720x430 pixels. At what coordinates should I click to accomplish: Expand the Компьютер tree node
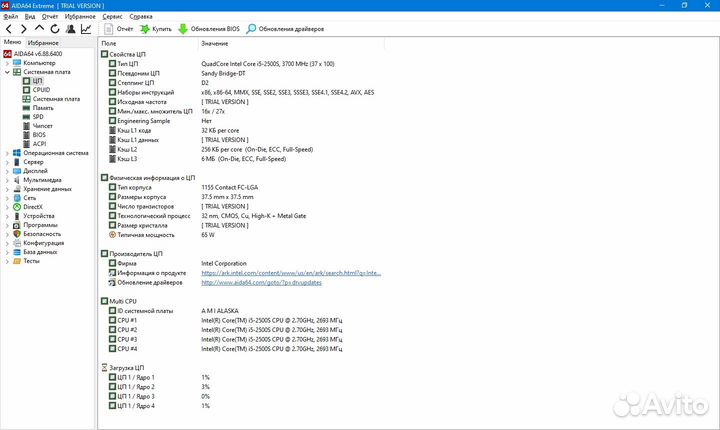tap(7, 63)
